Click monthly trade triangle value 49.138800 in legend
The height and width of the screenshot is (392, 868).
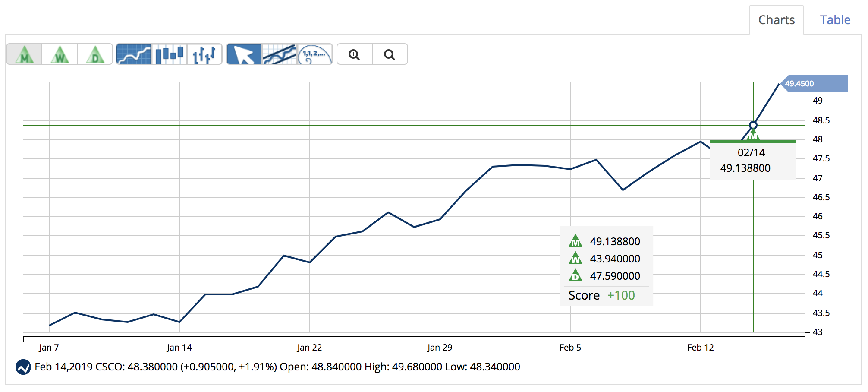point(615,241)
